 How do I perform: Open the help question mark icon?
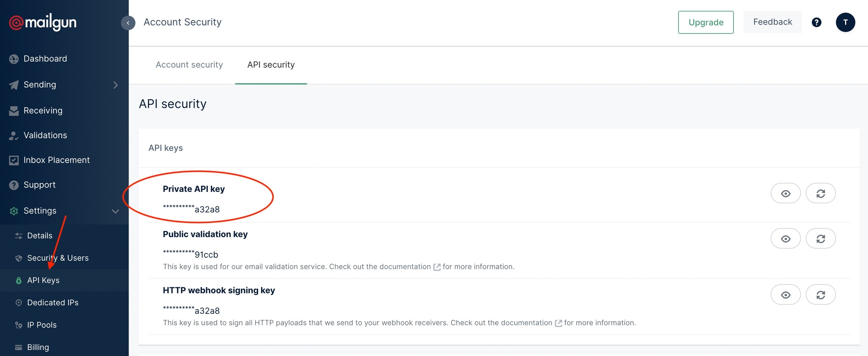816,23
